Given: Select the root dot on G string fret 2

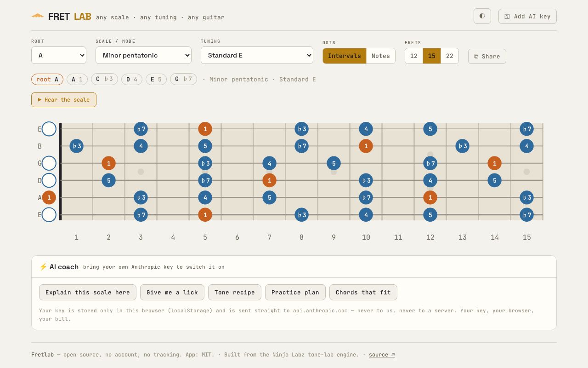Looking at the screenshot, I should tap(108, 163).
